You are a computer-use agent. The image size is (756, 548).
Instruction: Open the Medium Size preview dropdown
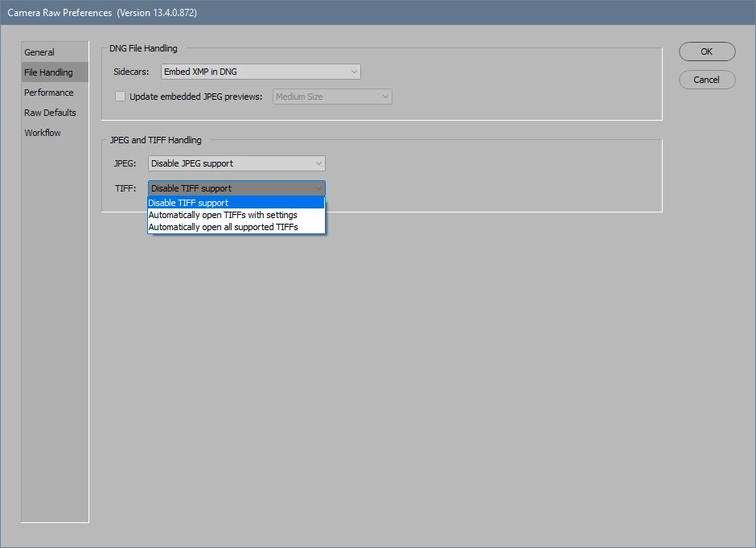pyautogui.click(x=332, y=97)
